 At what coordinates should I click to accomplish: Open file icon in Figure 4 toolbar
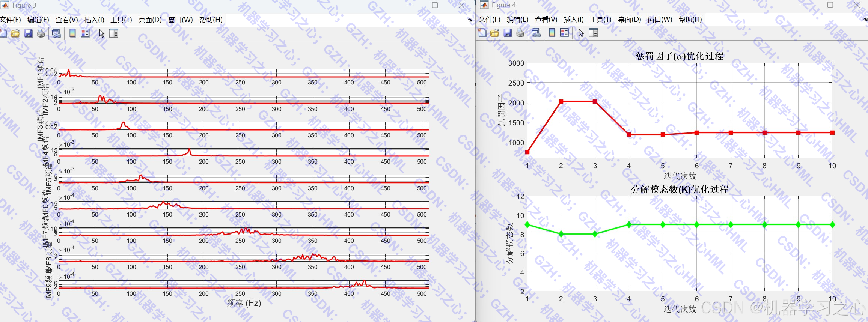[495, 33]
